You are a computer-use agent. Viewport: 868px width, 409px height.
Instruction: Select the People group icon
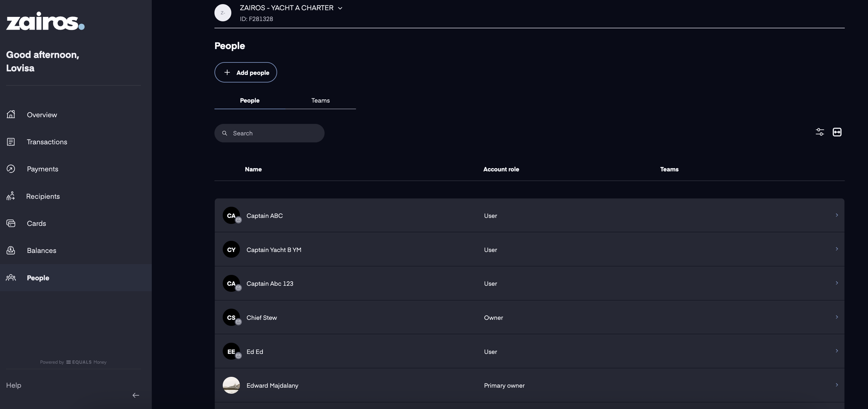click(11, 277)
